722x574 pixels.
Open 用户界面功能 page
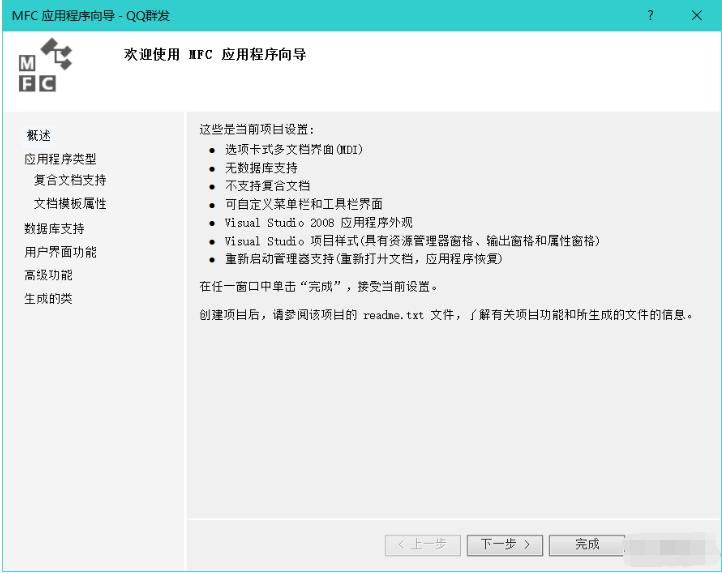click(x=60, y=252)
